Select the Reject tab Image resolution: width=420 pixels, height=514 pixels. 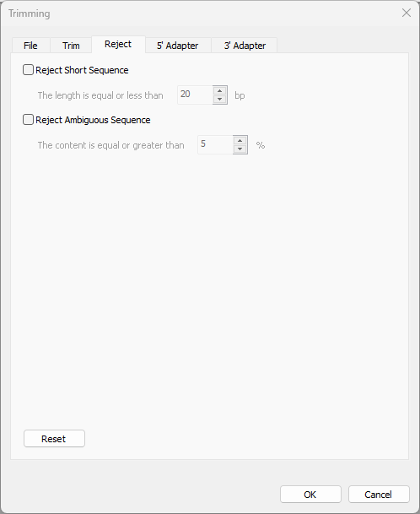pyautogui.click(x=118, y=44)
